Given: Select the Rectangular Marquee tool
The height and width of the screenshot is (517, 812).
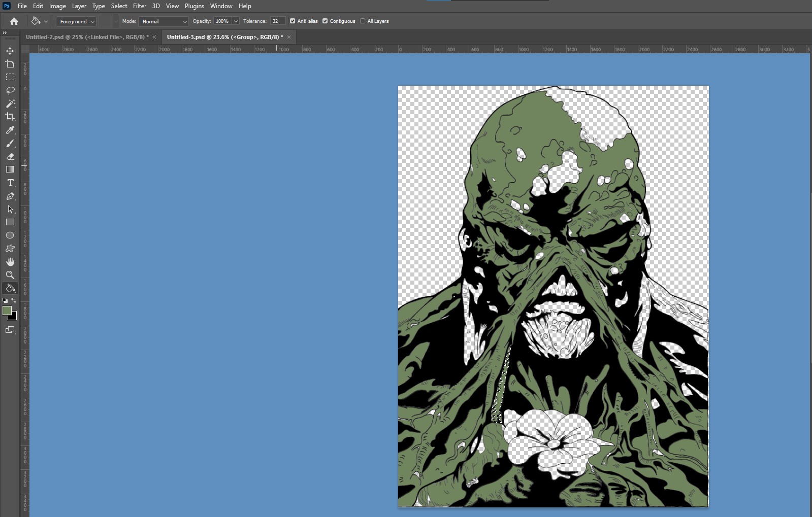Looking at the screenshot, I should 10,77.
